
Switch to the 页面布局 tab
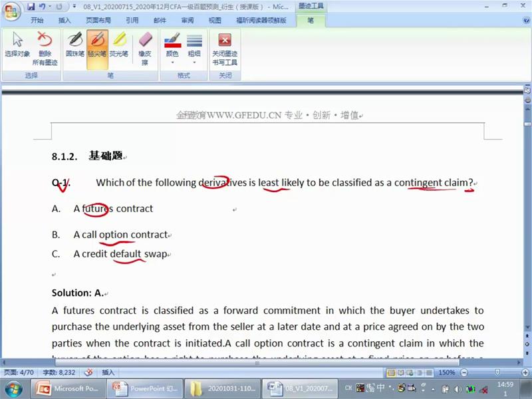pos(98,21)
